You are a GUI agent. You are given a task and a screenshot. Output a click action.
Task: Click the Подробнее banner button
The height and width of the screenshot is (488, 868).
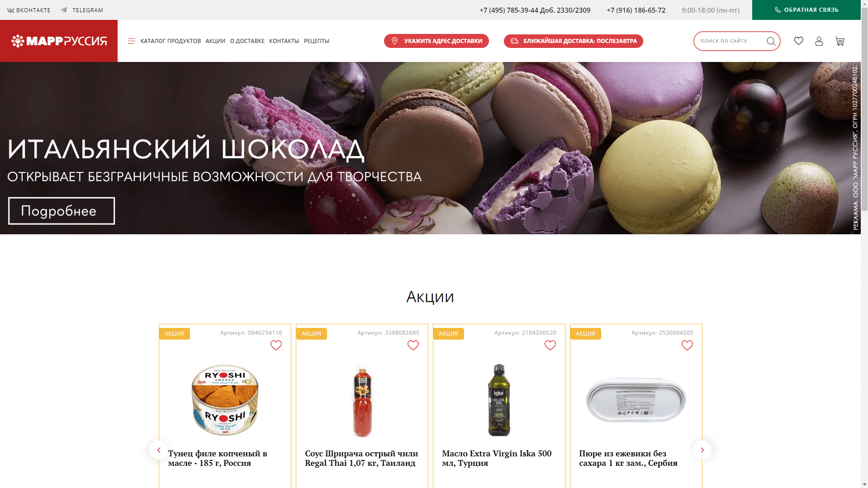pyautogui.click(x=62, y=211)
